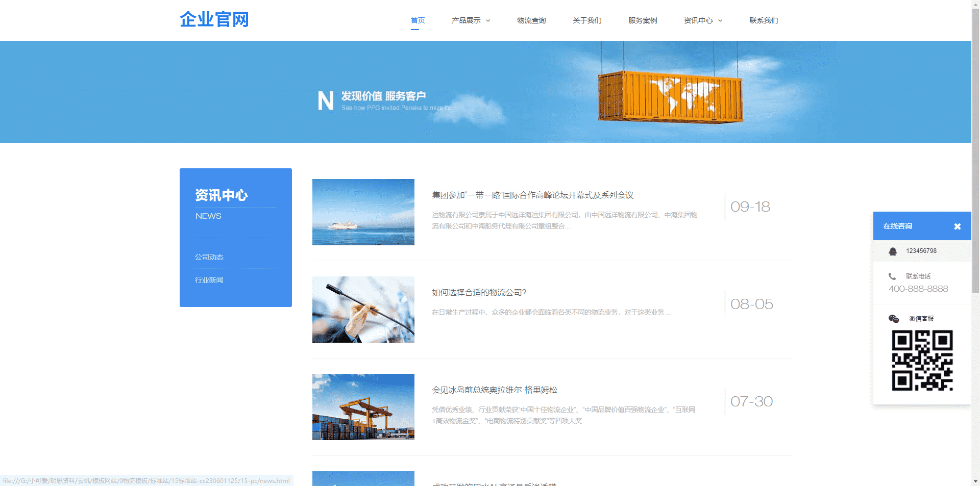
Task: Click the 08-05 date label
Action: pyautogui.click(x=752, y=304)
